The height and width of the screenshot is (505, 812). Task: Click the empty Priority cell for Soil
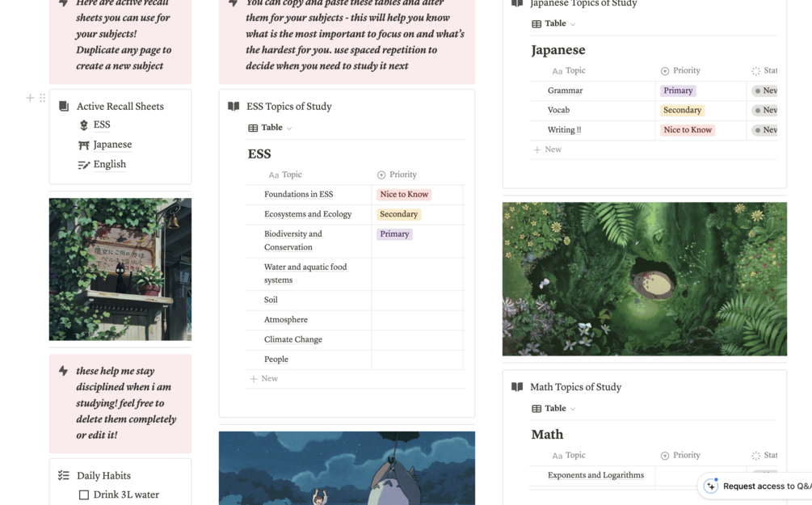418,301
